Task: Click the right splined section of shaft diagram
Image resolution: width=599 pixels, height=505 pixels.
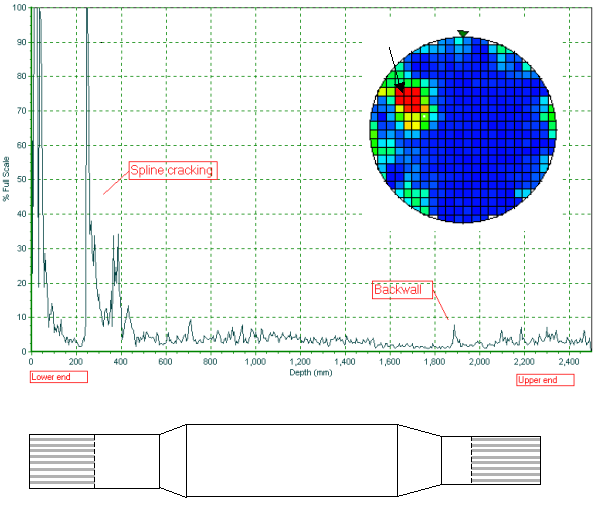Action: pos(506,460)
